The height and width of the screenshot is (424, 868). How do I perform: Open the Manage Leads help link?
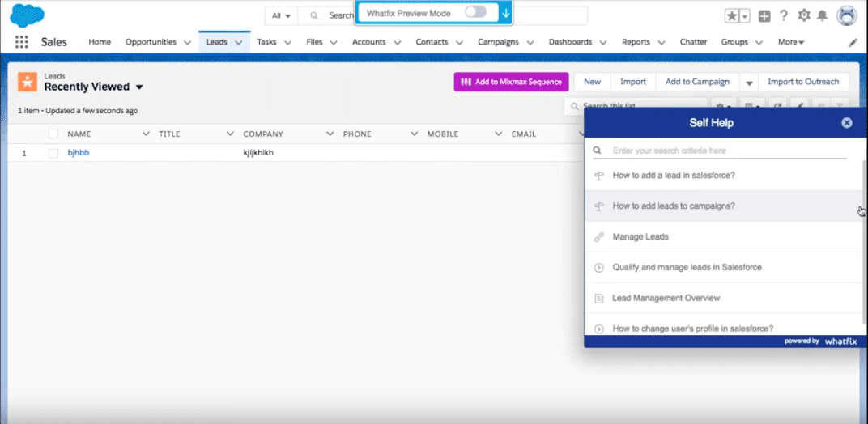[x=725, y=237]
